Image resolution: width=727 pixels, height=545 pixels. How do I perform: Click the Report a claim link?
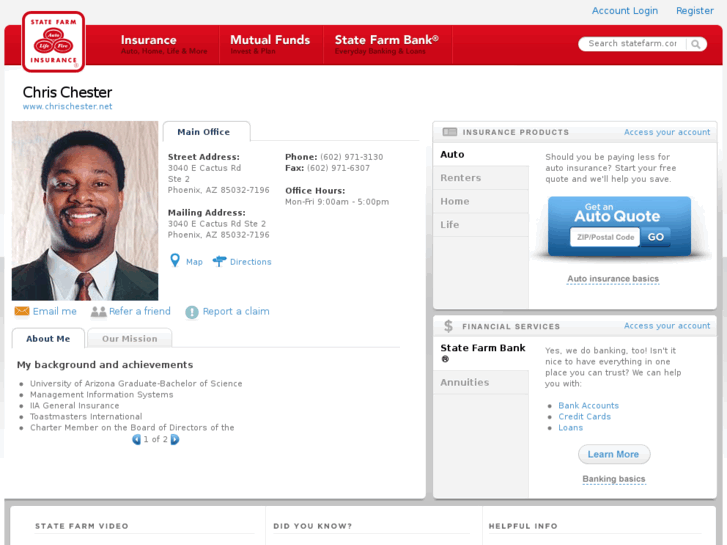pyautogui.click(x=236, y=311)
